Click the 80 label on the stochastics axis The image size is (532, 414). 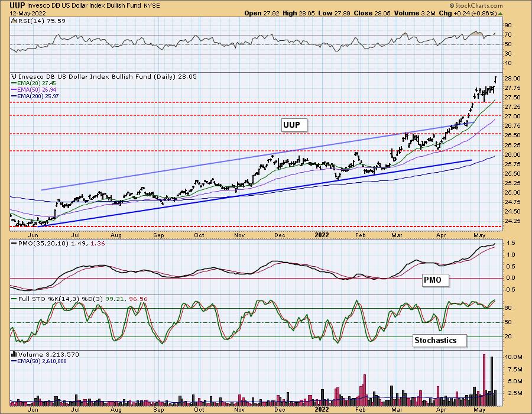click(508, 309)
